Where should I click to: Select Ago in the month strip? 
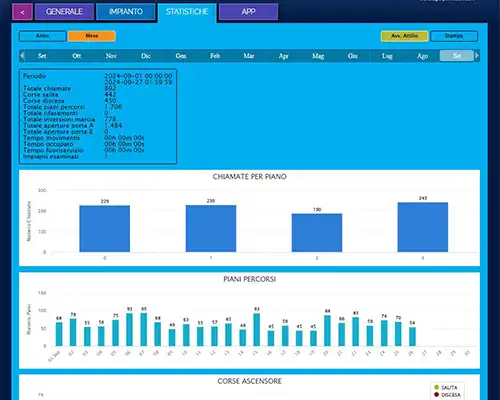422,56
